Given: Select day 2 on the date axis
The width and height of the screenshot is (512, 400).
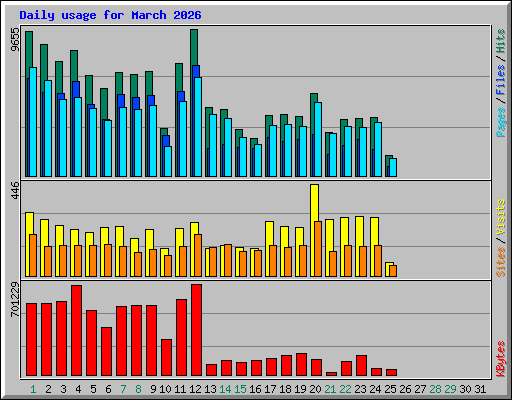Looking at the screenshot, I should pos(48,389).
